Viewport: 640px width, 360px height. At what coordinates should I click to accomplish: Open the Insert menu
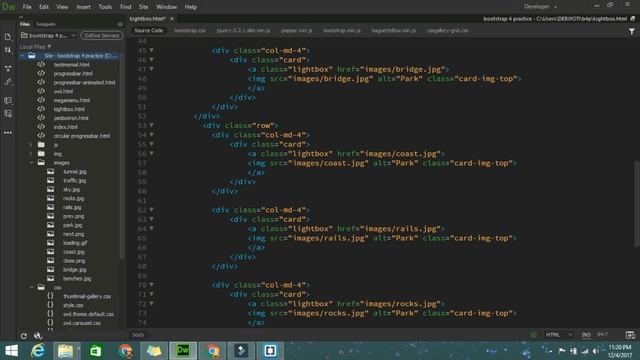83,7
